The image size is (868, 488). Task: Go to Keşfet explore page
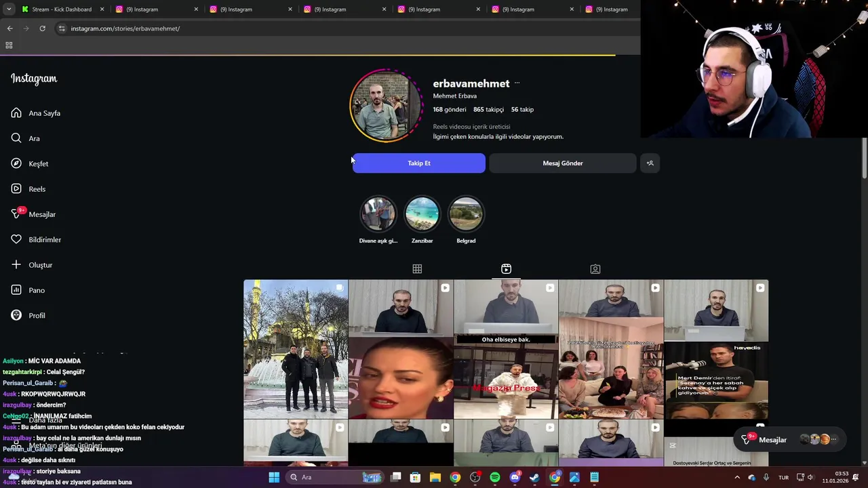click(x=29, y=163)
